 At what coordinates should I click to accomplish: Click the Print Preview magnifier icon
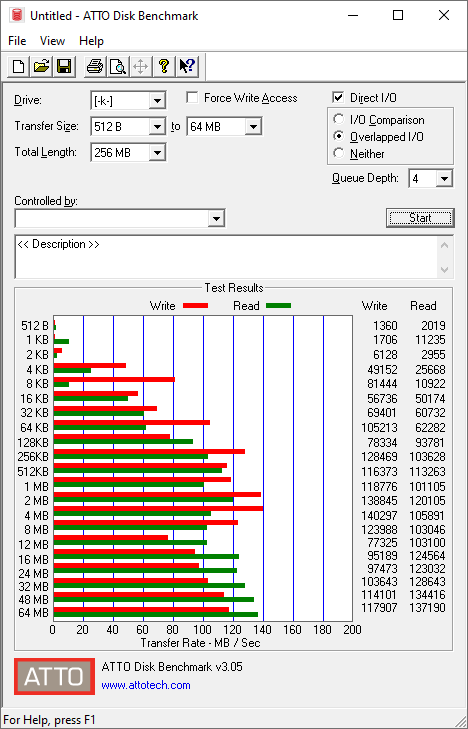coord(118,66)
